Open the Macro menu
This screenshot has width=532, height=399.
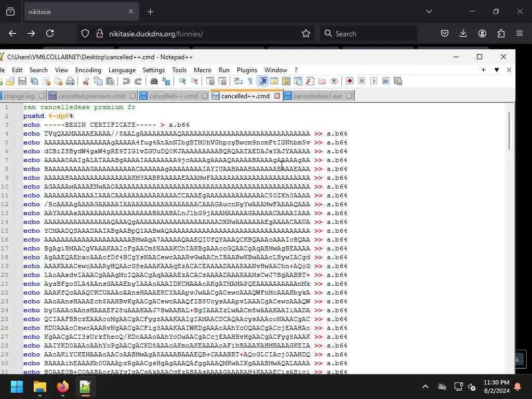(203, 70)
